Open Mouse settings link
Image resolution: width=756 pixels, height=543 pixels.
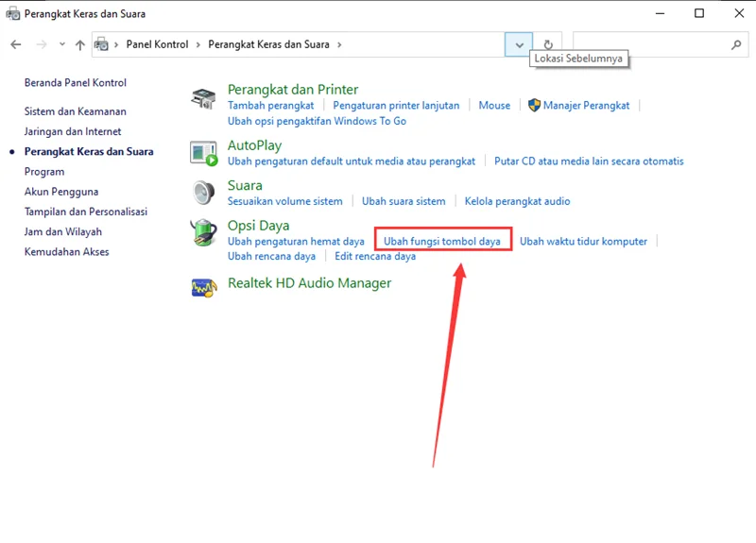(x=494, y=106)
